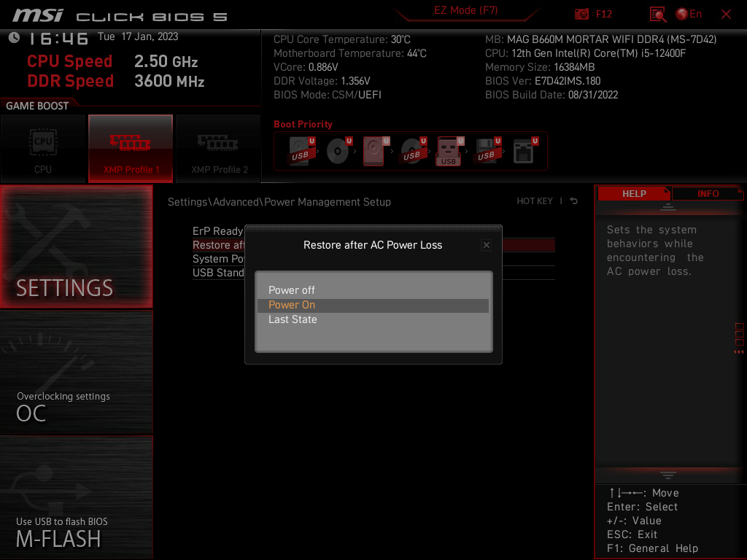Change language using the En globe icon
The height and width of the screenshot is (560, 747).
point(689,15)
